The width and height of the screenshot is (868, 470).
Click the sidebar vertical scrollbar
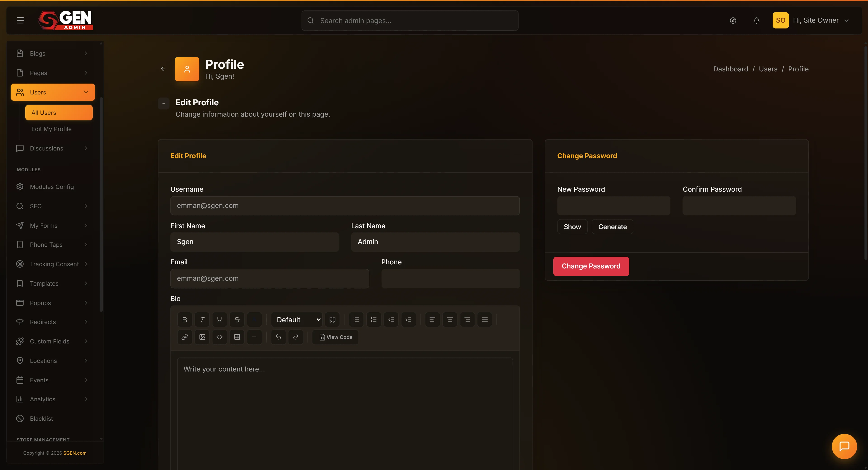(x=101, y=204)
